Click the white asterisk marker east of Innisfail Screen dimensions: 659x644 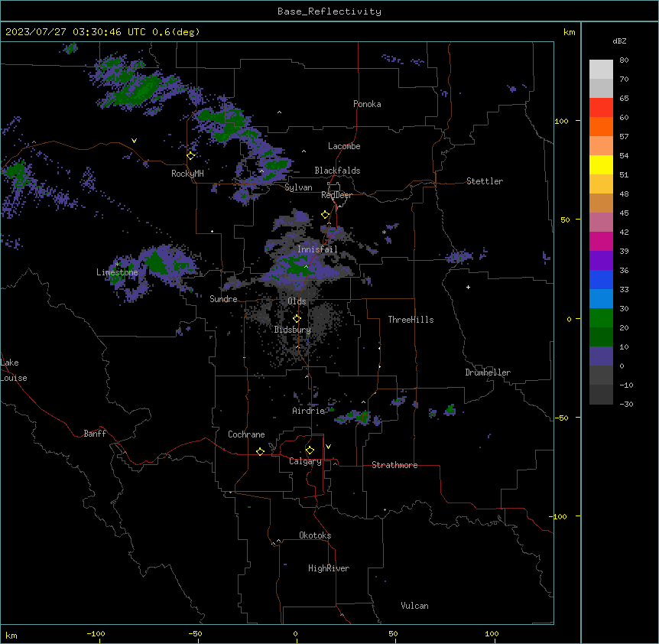(x=384, y=233)
